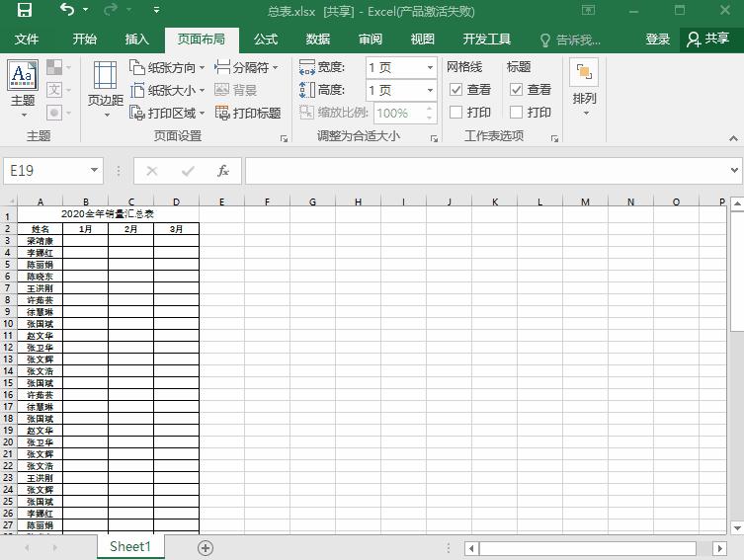
Task: Open the 主题 themes gallery
Action: pyautogui.click(x=23, y=89)
